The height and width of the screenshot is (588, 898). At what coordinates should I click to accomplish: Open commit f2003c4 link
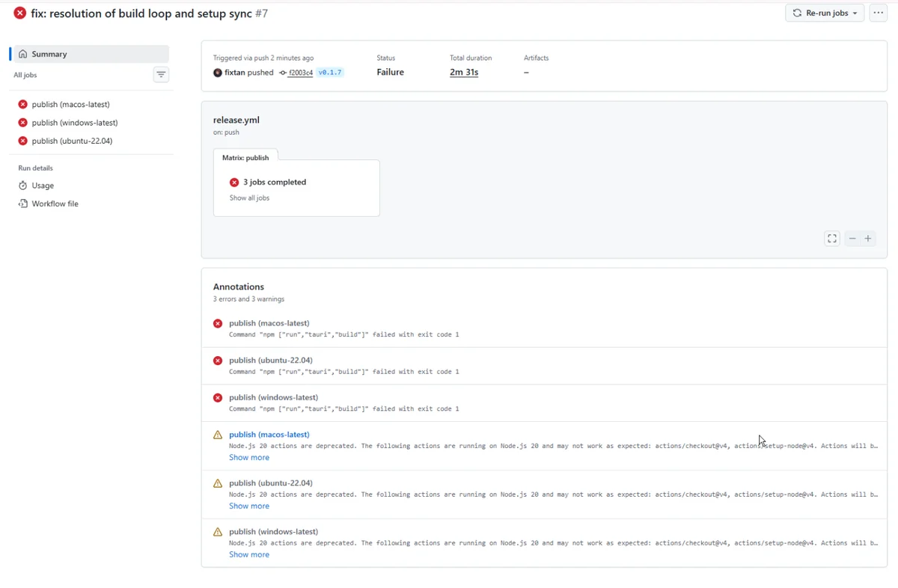tap(300, 73)
